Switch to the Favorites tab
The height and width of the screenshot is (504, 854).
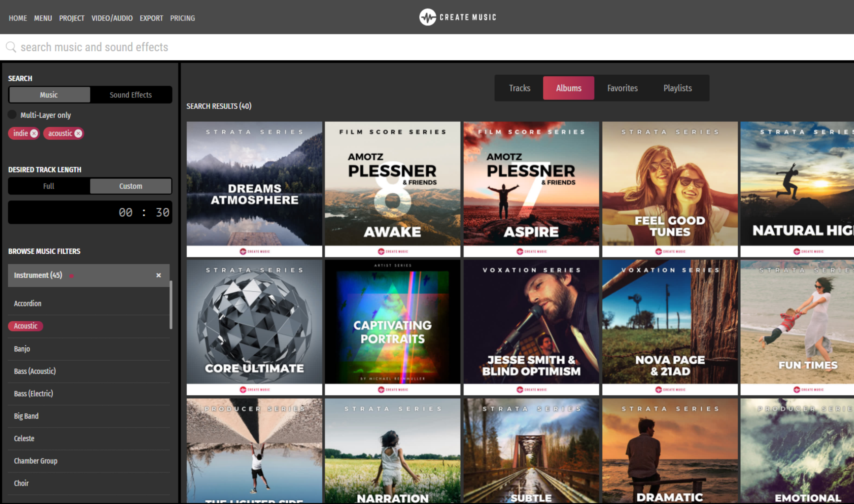point(623,88)
